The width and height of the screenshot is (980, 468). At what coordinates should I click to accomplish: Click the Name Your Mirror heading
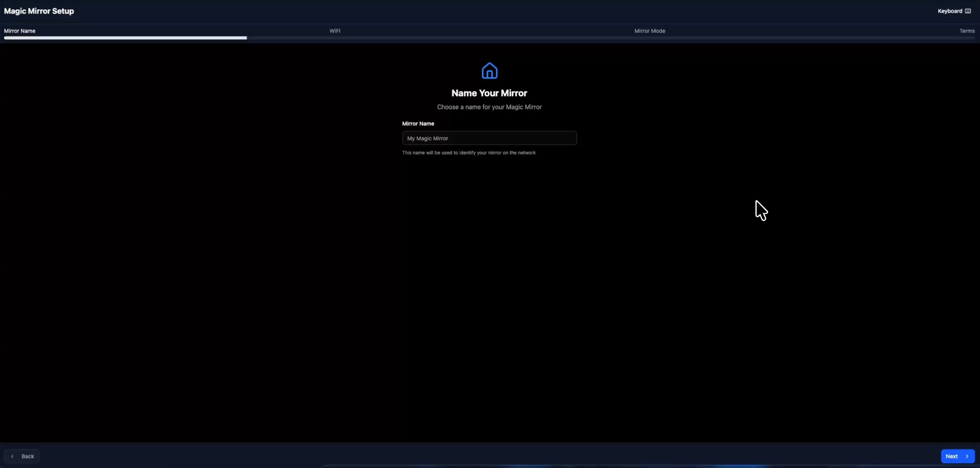pyautogui.click(x=489, y=93)
